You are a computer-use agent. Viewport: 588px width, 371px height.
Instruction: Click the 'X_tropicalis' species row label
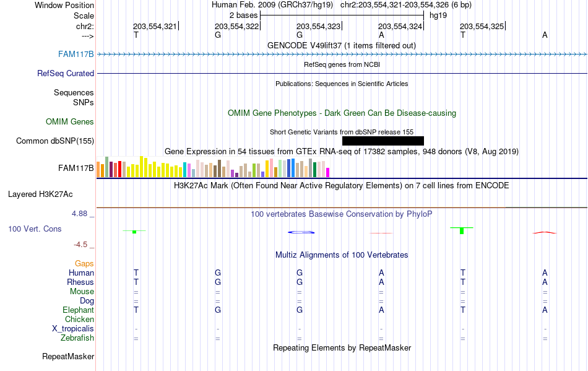click(x=73, y=329)
